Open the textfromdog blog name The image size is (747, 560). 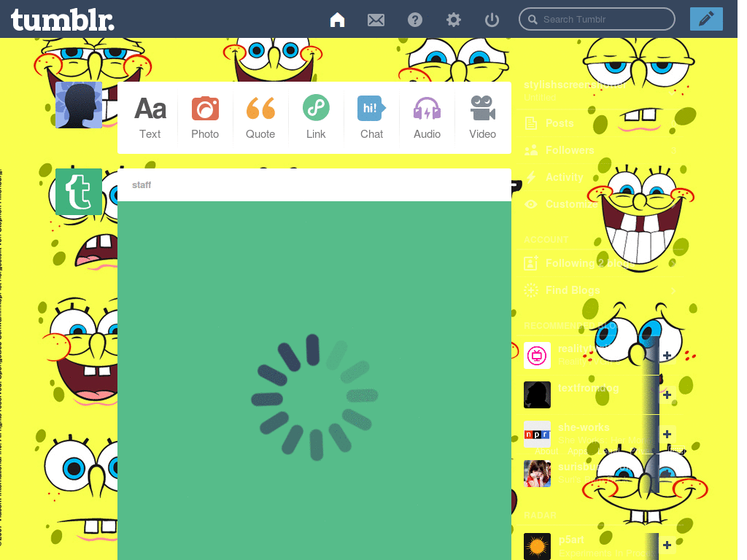589,388
